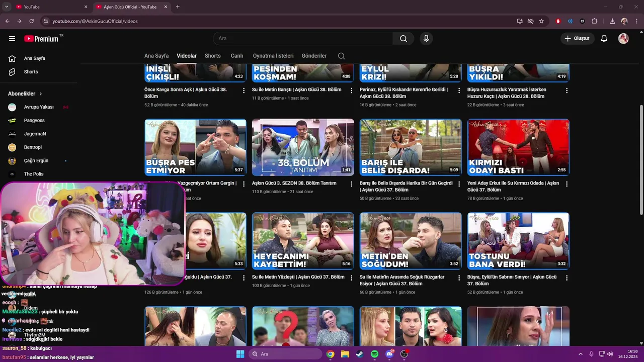Show hidden system tray icons
The image size is (644, 362).
coord(581,354)
